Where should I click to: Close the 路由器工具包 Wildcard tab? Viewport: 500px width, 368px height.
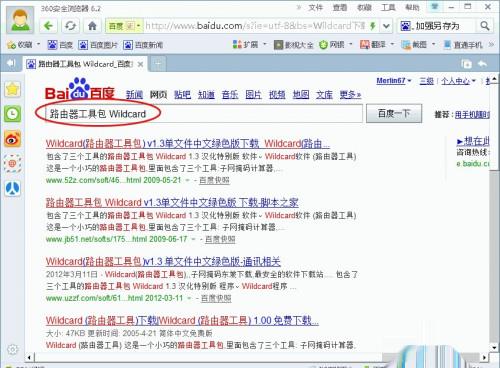141,64
